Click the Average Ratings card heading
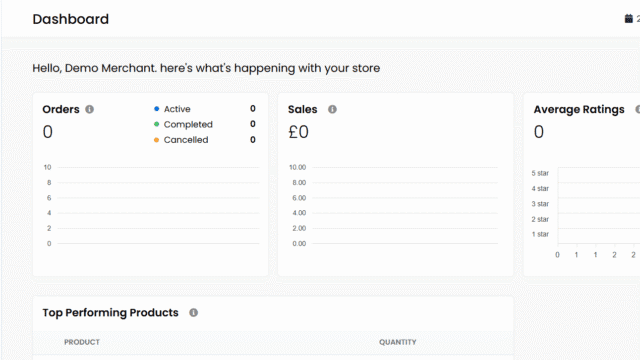 pos(579,109)
